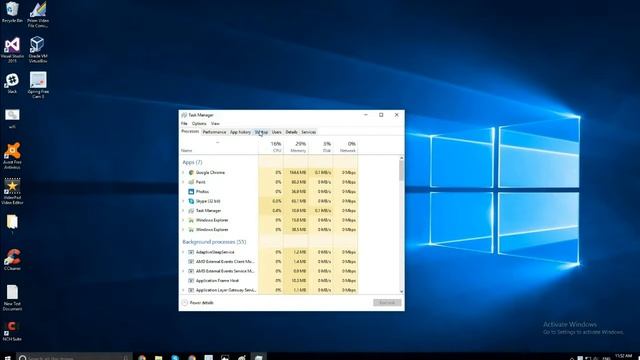The width and height of the screenshot is (640, 360).
Task: Click the Task Manager title bar icon
Action: click(x=184, y=115)
